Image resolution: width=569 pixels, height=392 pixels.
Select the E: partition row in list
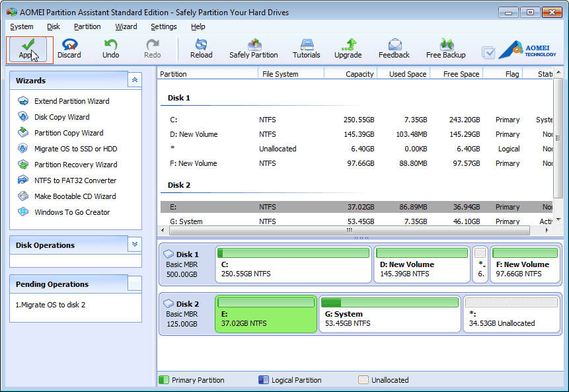[356, 207]
